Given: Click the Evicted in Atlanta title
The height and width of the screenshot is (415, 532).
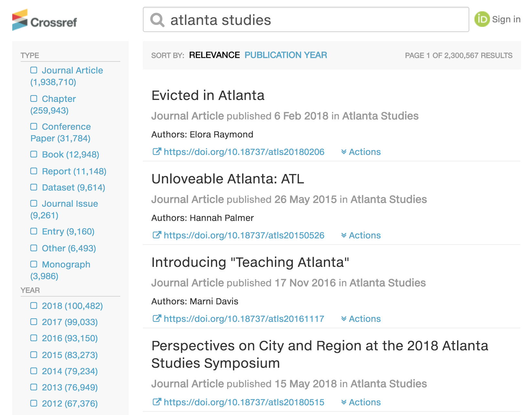Looking at the screenshot, I should [x=208, y=95].
